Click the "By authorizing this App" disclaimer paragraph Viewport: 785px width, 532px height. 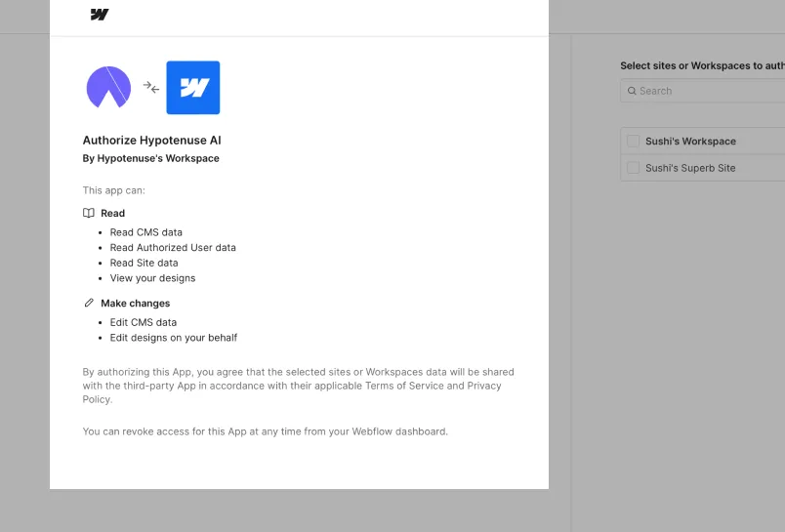pos(299,386)
